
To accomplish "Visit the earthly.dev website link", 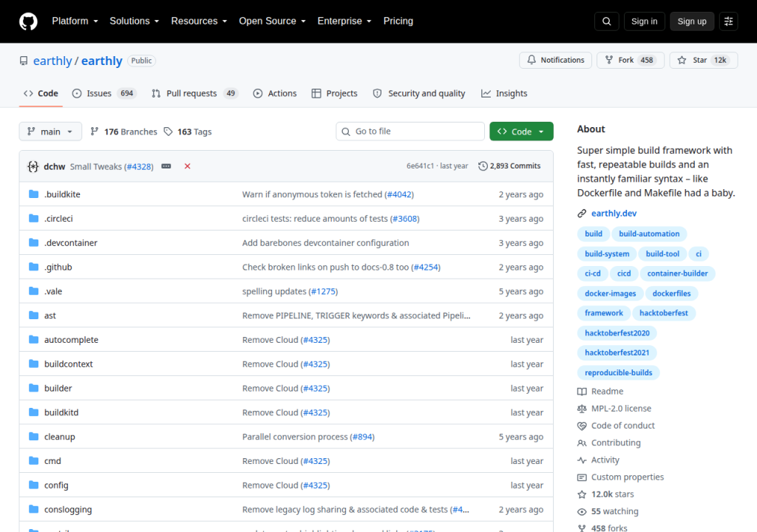I will point(614,214).
